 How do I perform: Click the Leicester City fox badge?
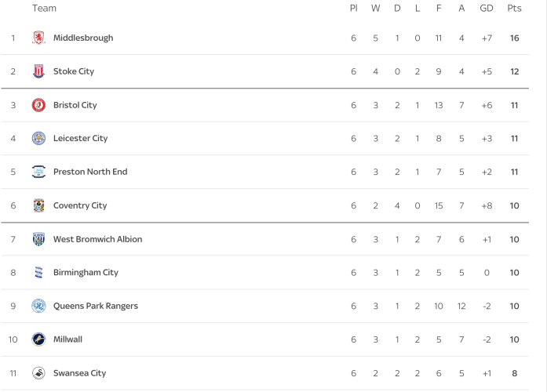(x=38, y=139)
